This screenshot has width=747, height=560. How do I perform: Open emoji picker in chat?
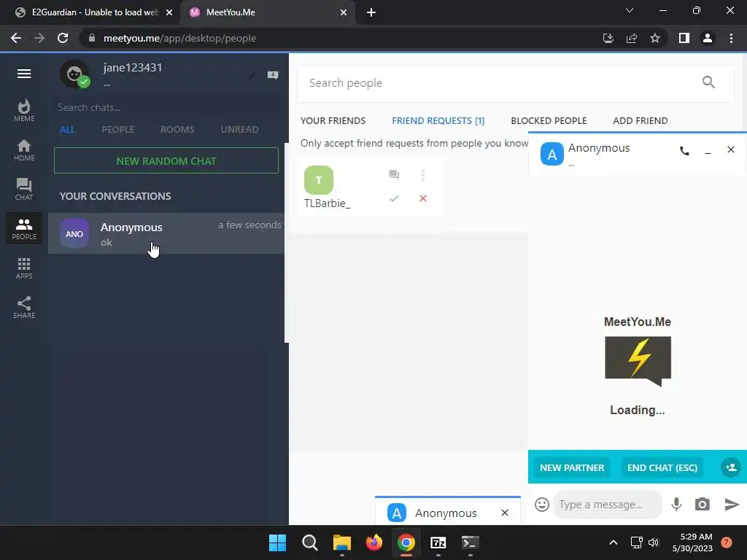(x=542, y=505)
